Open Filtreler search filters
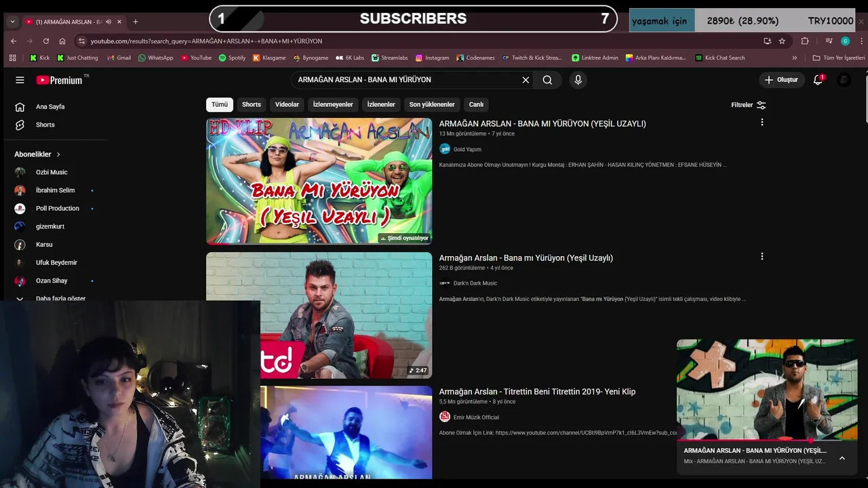The height and width of the screenshot is (488, 868). click(749, 105)
